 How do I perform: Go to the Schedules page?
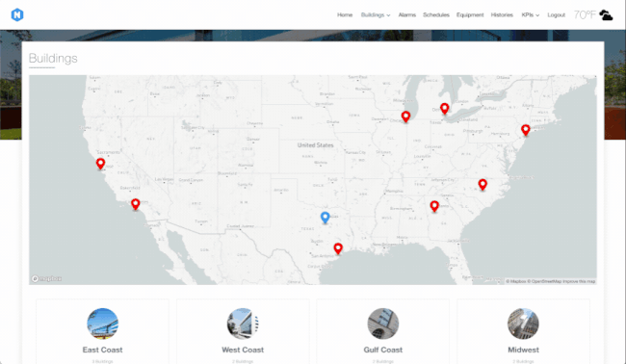tap(436, 14)
